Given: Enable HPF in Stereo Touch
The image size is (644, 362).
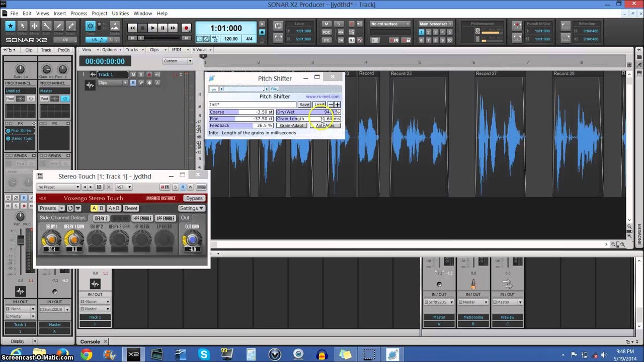Looking at the screenshot, I should click(x=142, y=218).
